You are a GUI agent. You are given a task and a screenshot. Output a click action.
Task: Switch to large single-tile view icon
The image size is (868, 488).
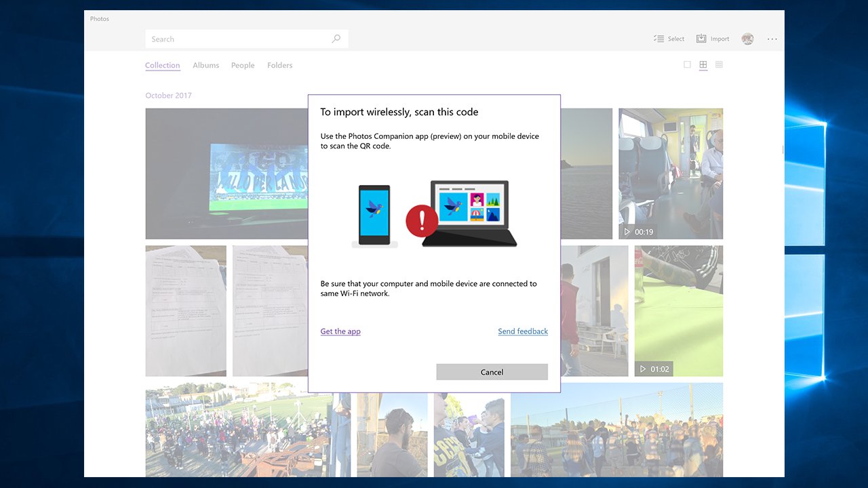coord(687,65)
